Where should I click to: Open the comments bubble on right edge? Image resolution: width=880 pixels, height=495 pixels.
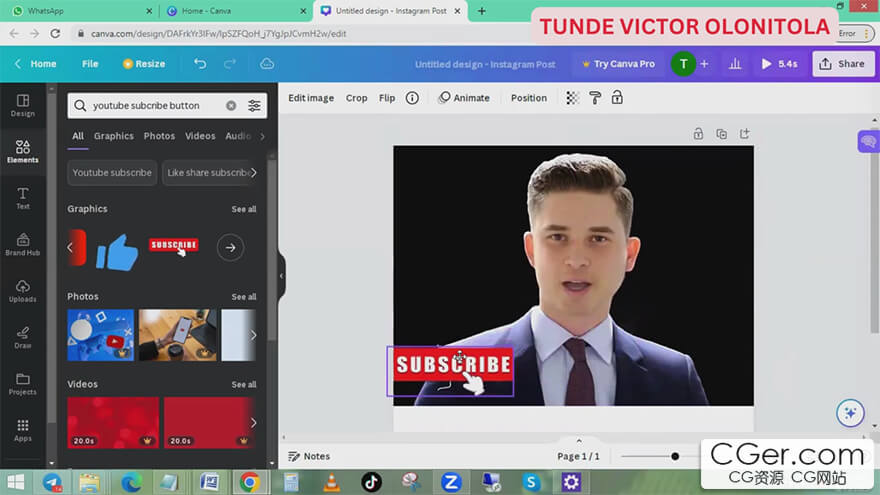[868, 141]
